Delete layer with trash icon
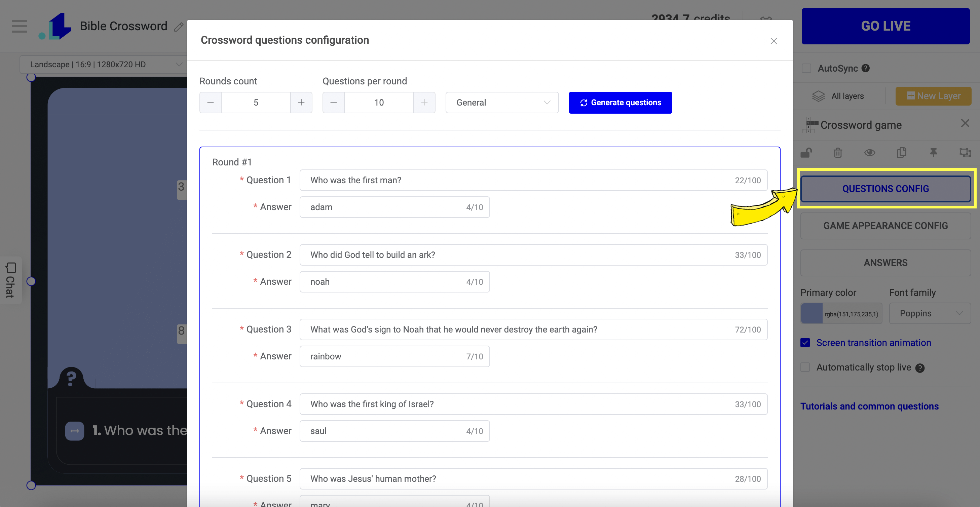 coord(838,153)
